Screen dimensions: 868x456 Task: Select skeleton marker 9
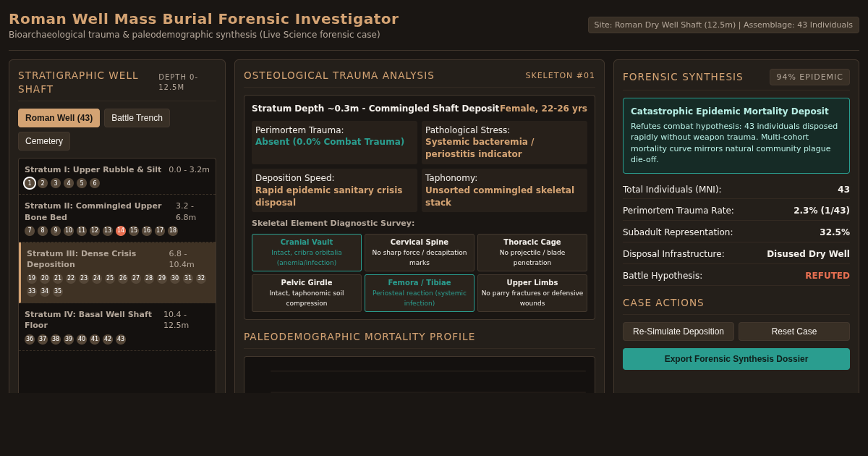(x=56, y=231)
